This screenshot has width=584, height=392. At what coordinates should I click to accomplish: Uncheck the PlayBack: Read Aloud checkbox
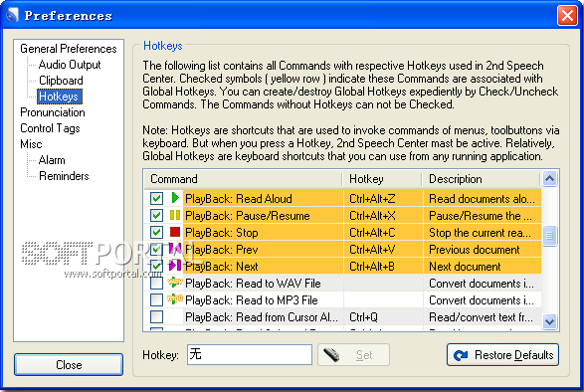click(156, 199)
